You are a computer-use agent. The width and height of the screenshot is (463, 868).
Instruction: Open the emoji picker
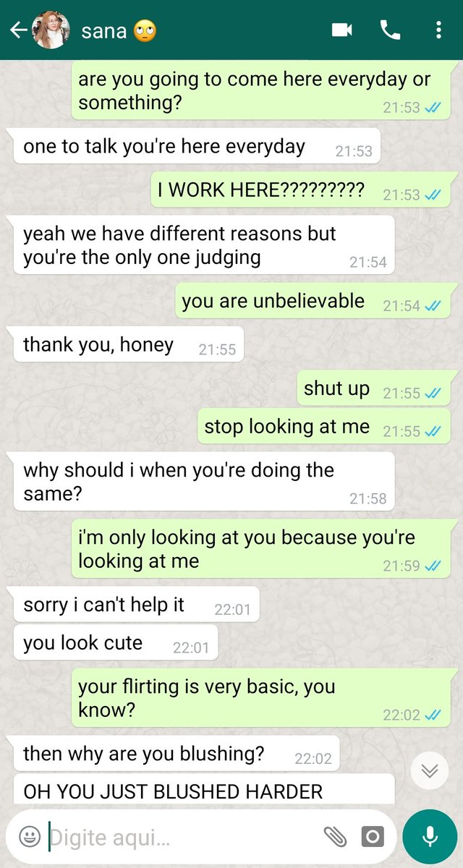(x=30, y=837)
